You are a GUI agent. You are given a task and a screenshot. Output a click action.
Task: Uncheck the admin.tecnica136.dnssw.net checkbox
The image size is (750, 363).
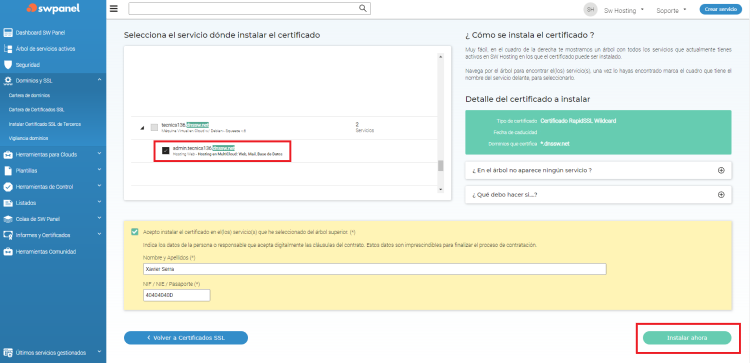165,151
